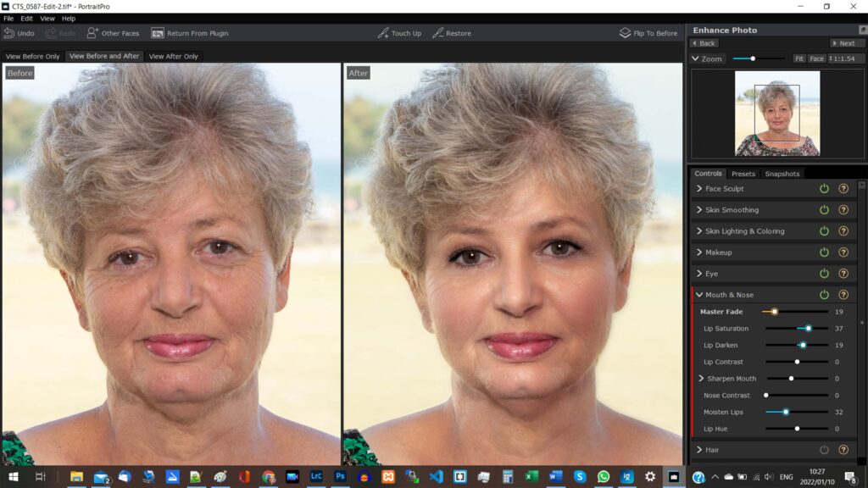
Task: Switch to the Presets tab
Action: (743, 174)
